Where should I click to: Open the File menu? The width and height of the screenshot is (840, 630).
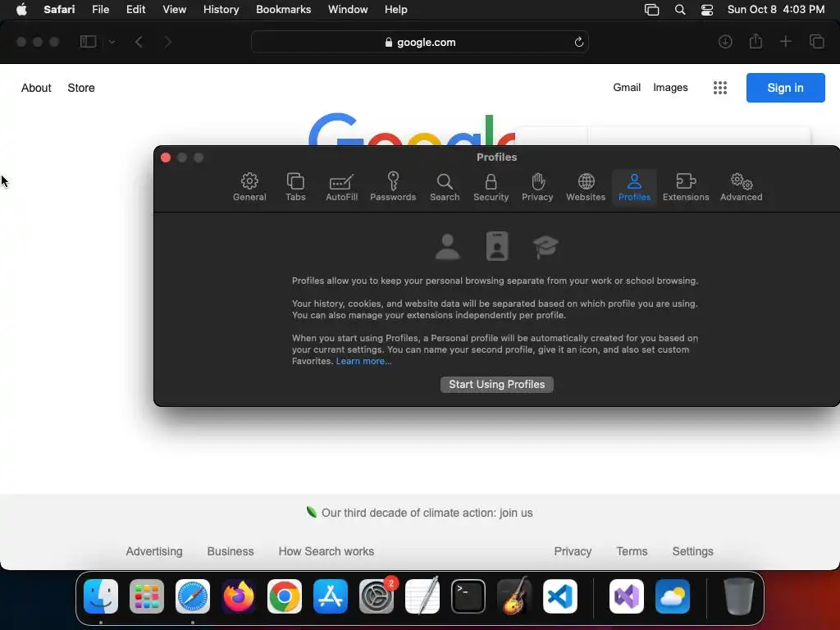pyautogui.click(x=100, y=10)
